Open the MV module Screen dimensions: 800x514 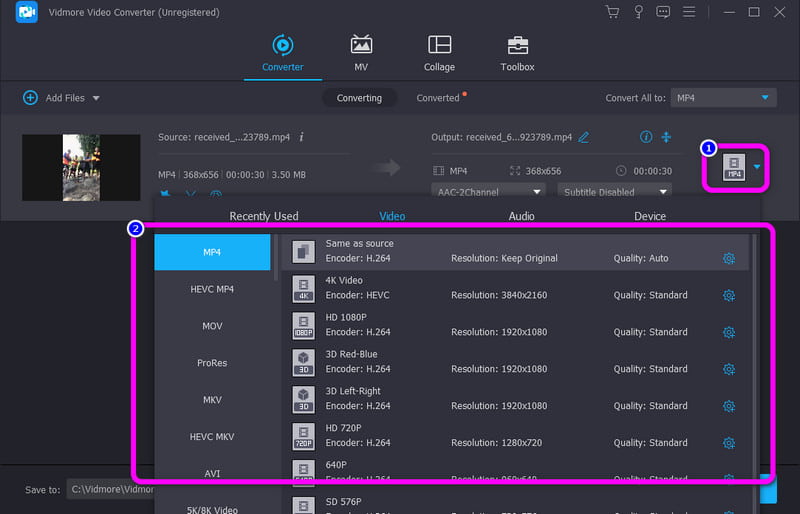[x=361, y=53]
